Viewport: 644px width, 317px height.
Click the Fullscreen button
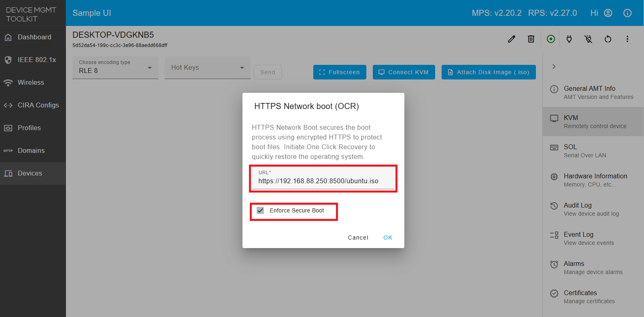click(x=340, y=72)
